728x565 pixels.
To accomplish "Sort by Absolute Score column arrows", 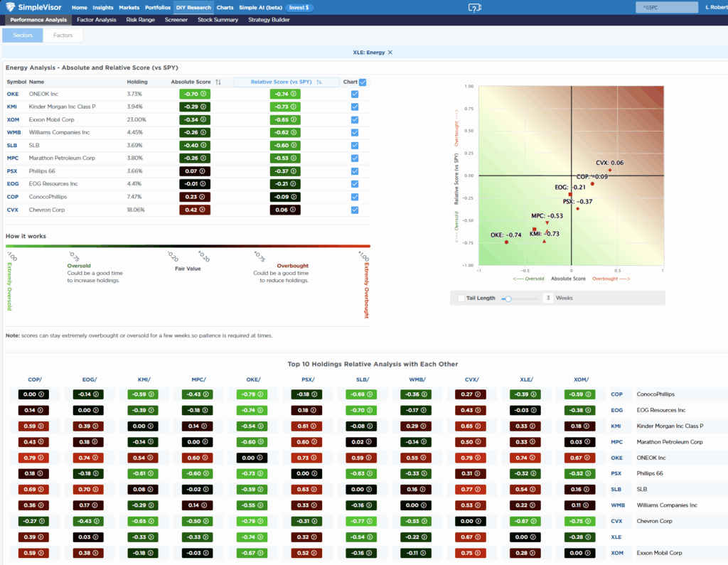I will click(219, 82).
